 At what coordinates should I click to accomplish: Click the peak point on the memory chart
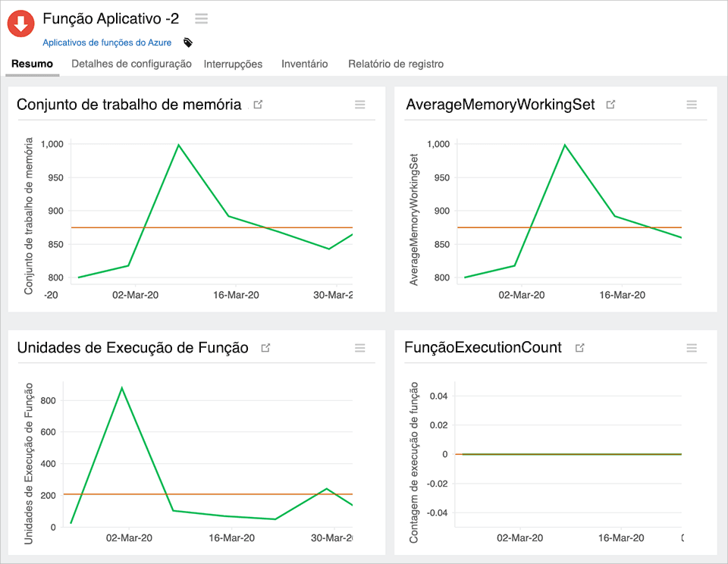[x=178, y=143]
